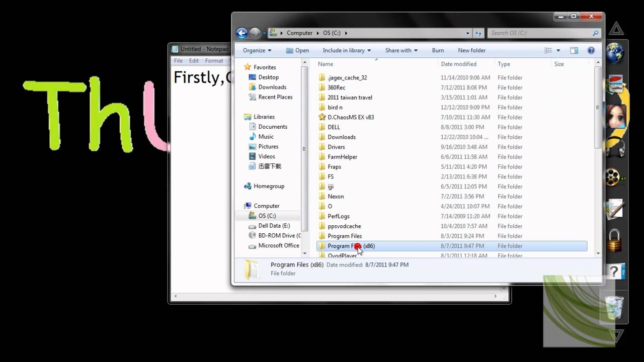
Task: Click the refresh button in address bar
Action: [478, 33]
